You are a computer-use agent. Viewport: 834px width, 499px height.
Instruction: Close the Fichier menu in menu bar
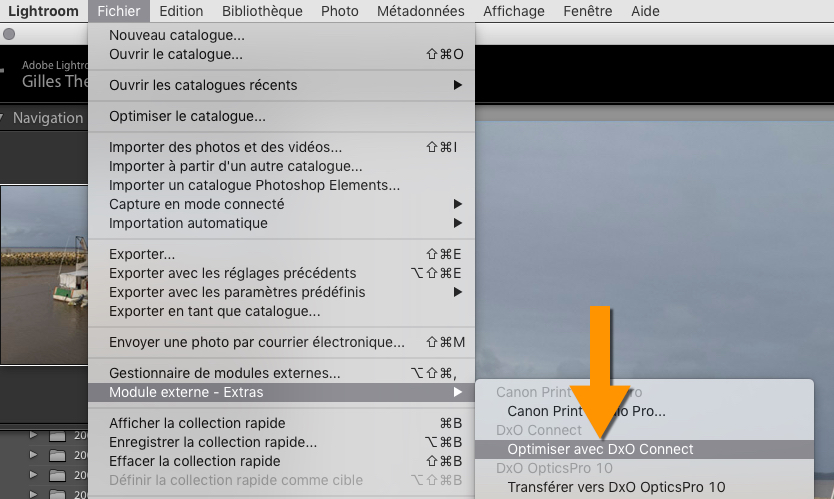tap(119, 11)
